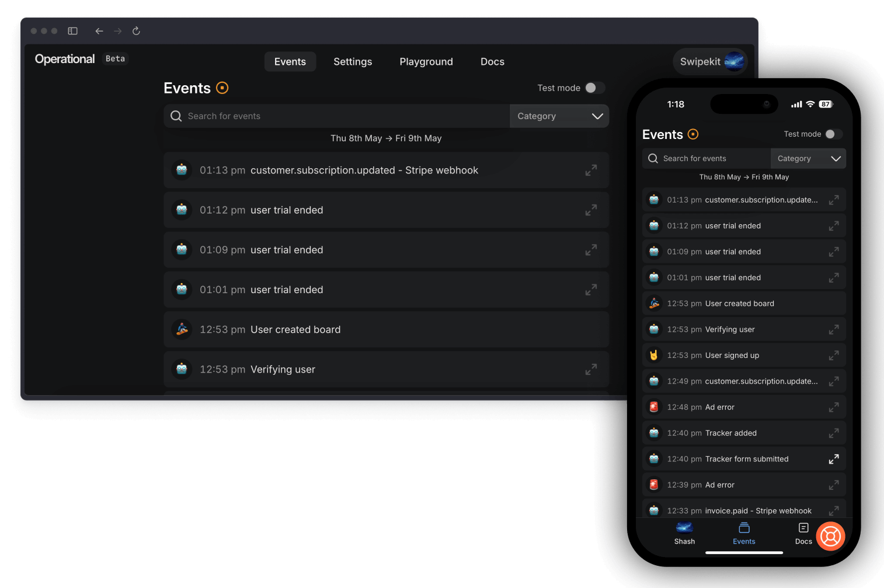Click the red siren icon of phone 12:48 pm Ad error
The image size is (884, 588).
click(654, 407)
